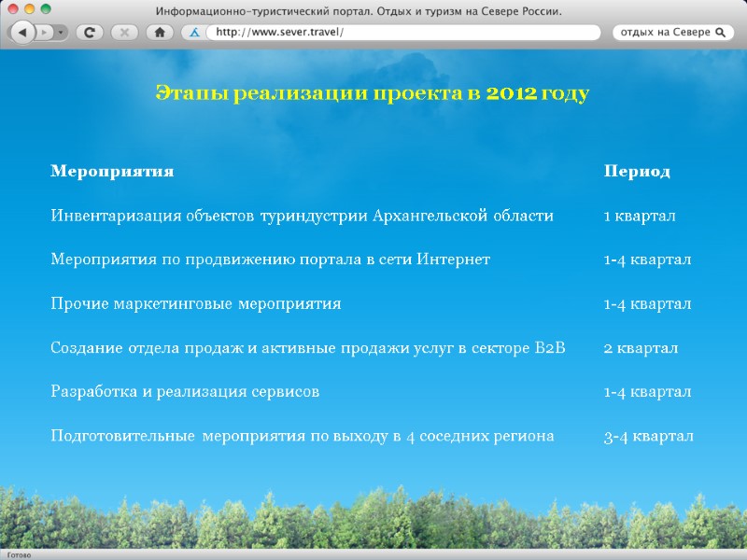Click the 3-4 квартал period value

(x=648, y=436)
